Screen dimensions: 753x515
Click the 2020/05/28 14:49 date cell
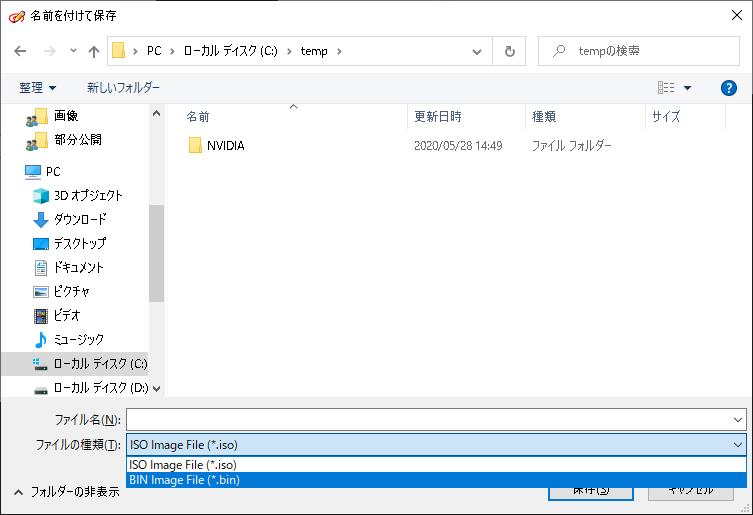click(458, 146)
